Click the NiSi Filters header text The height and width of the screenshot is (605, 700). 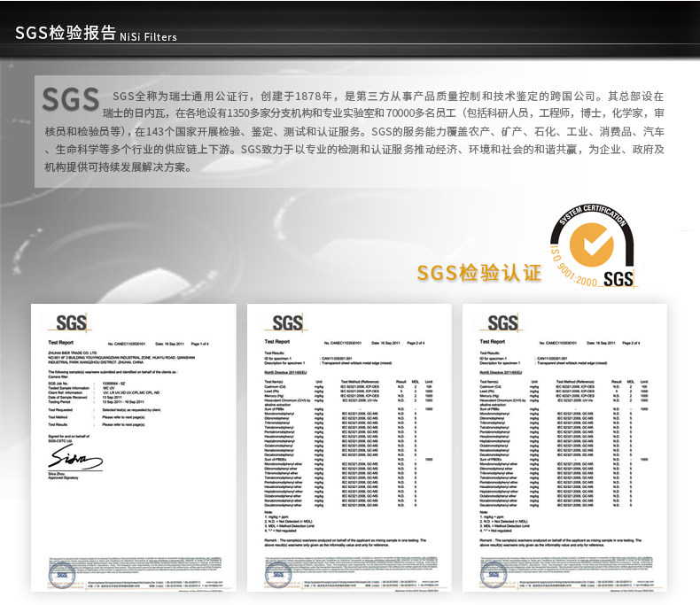tap(148, 37)
